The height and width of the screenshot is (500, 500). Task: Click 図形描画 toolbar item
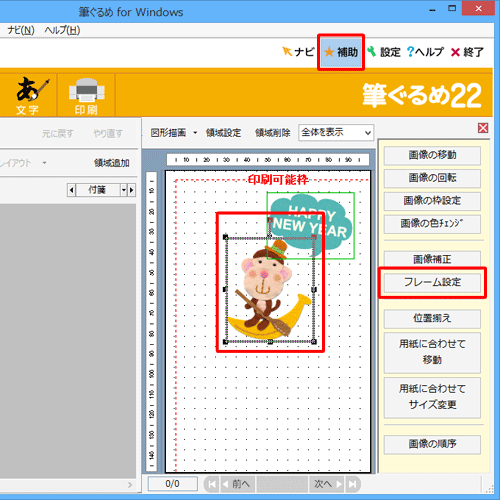click(168, 133)
